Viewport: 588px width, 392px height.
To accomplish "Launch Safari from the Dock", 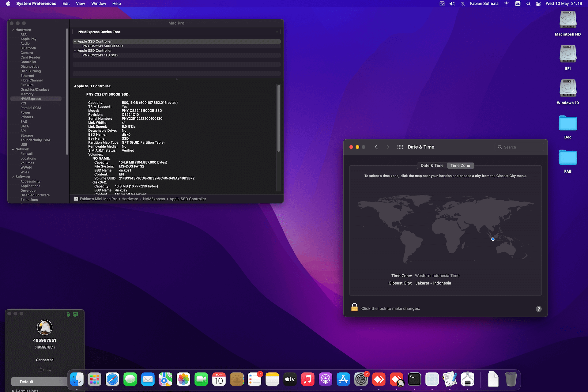I will [112, 380].
